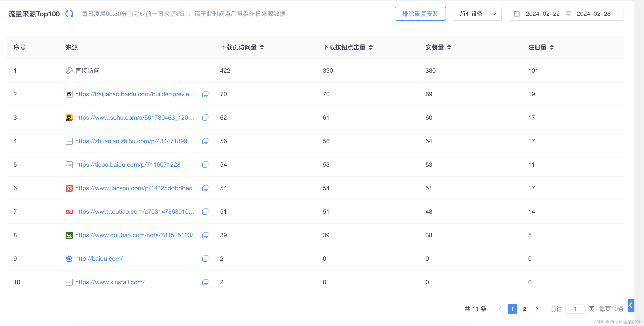Open the zhuanlan.zhihu.com link

pos(131,141)
